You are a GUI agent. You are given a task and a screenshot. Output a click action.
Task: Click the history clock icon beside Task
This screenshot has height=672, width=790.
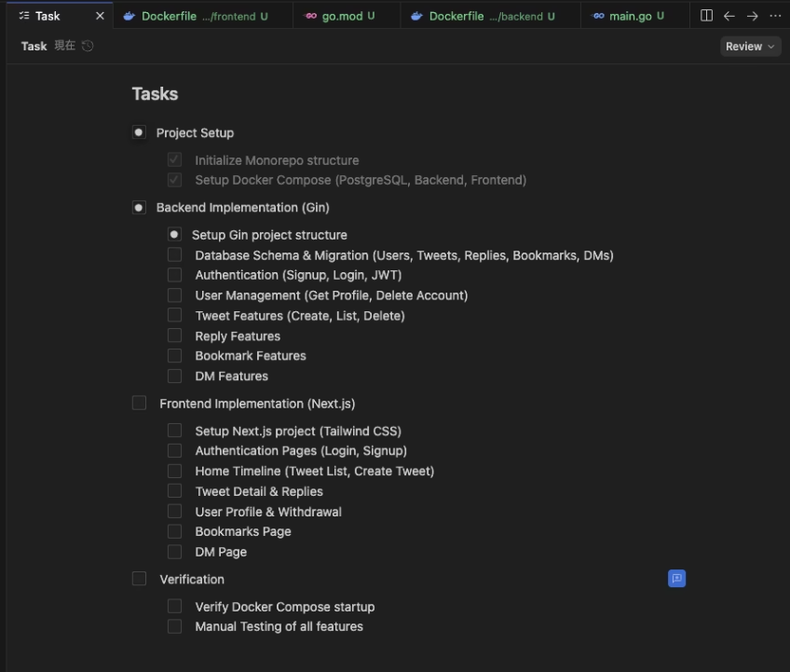pyautogui.click(x=88, y=46)
